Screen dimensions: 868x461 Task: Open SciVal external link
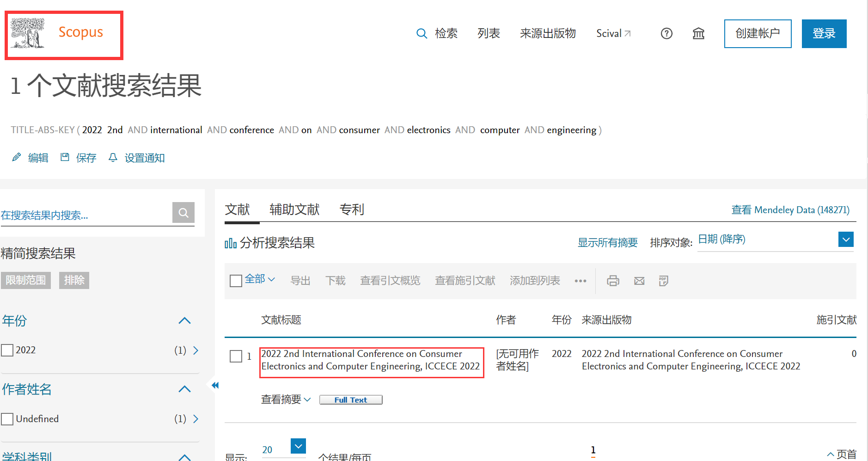pos(613,33)
